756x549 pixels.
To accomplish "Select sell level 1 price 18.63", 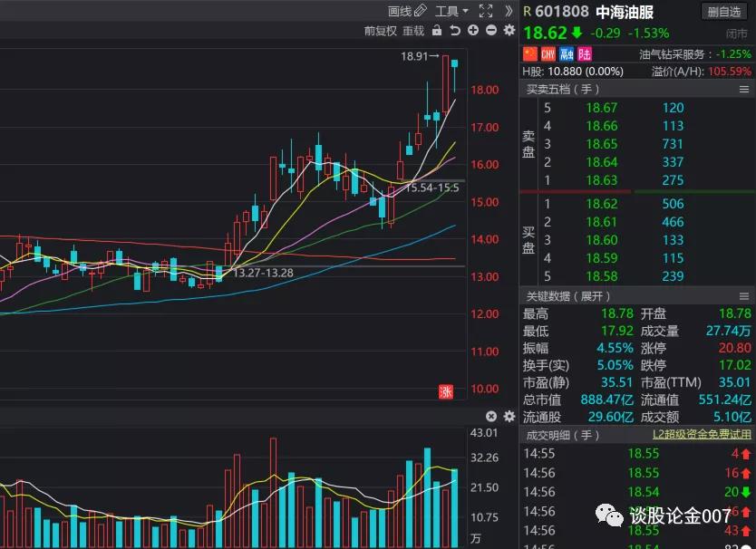I will [x=602, y=180].
